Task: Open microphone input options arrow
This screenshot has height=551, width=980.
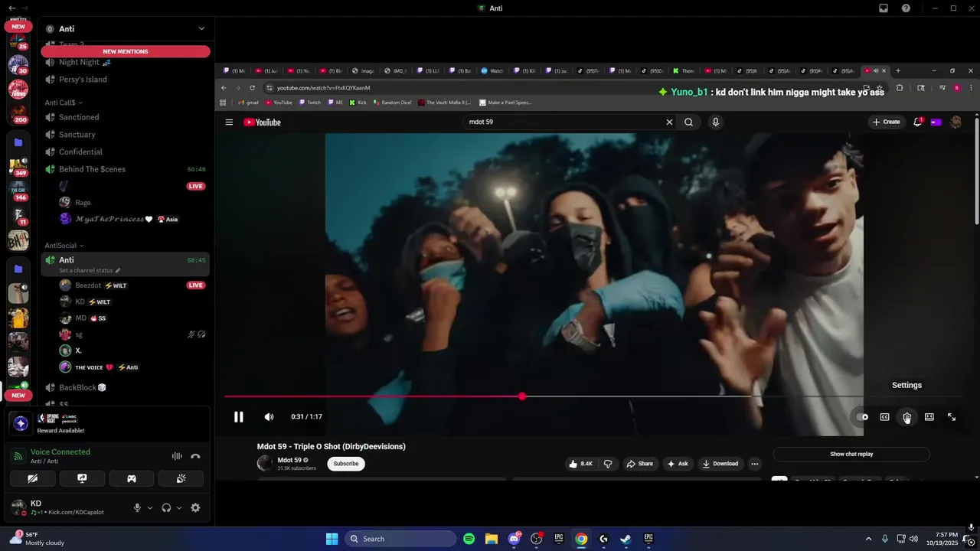Action: (149, 507)
